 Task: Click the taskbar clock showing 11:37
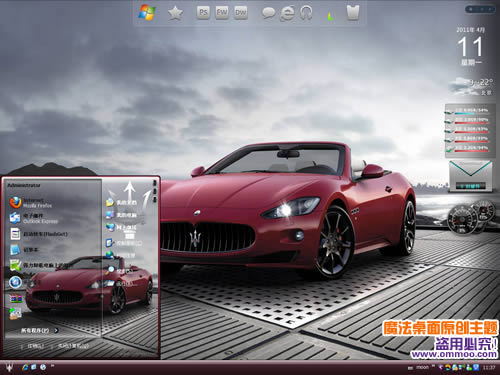[489, 367]
